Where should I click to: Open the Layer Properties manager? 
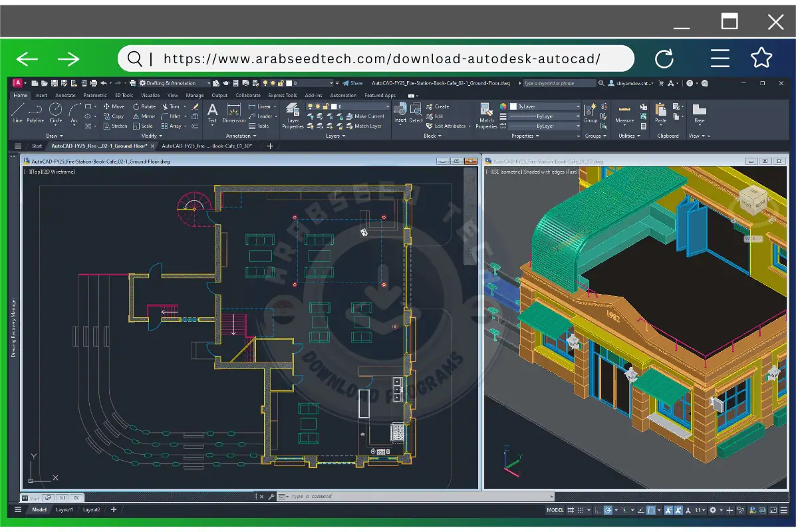[x=291, y=114]
